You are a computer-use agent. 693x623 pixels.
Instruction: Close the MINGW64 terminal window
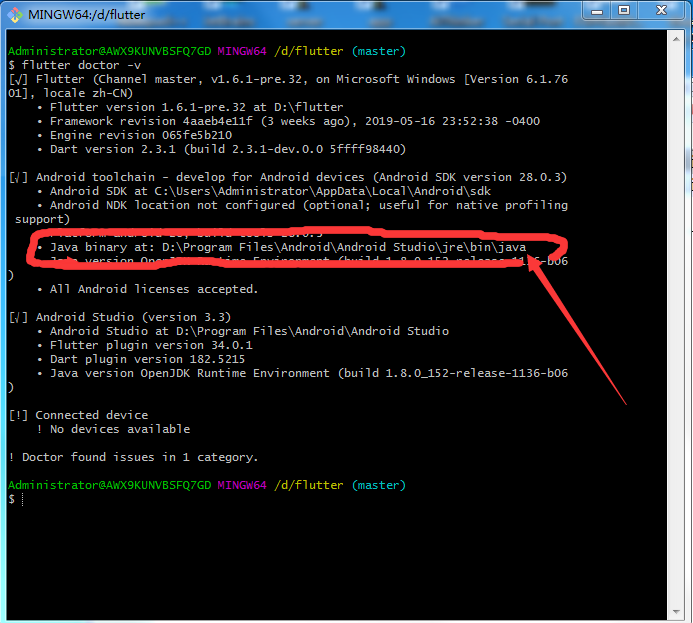tap(661, 10)
